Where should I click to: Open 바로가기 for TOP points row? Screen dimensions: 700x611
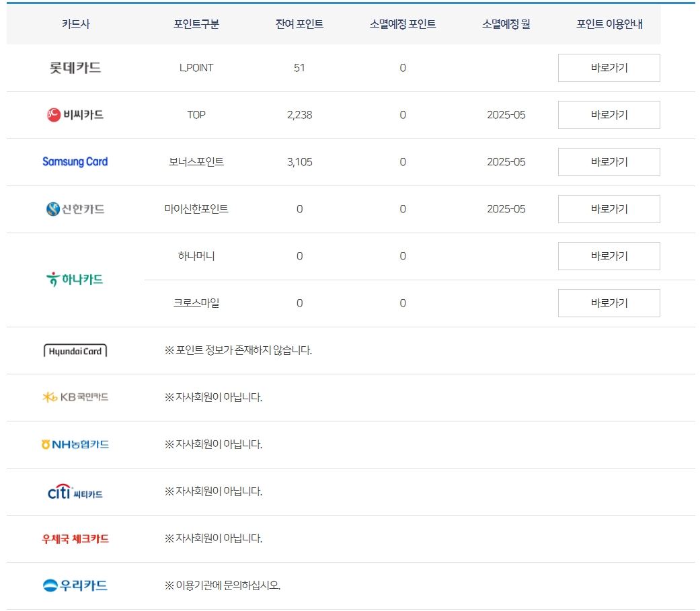(609, 115)
